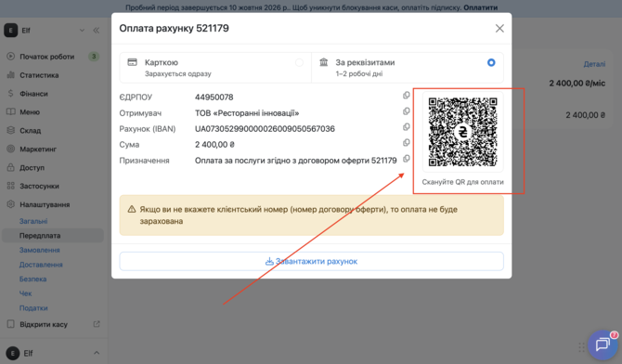
Task: Click the Маркетинг target icon
Action: (11, 149)
